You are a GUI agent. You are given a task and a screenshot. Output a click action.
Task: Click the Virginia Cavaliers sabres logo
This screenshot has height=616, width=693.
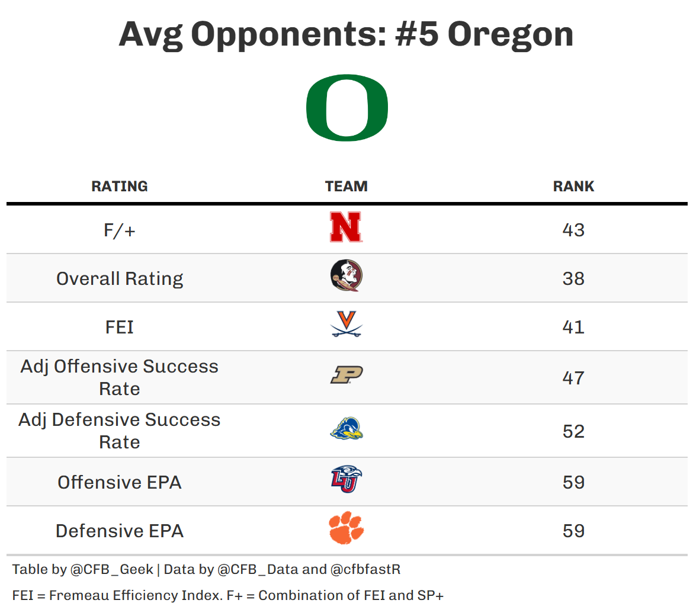(346, 325)
